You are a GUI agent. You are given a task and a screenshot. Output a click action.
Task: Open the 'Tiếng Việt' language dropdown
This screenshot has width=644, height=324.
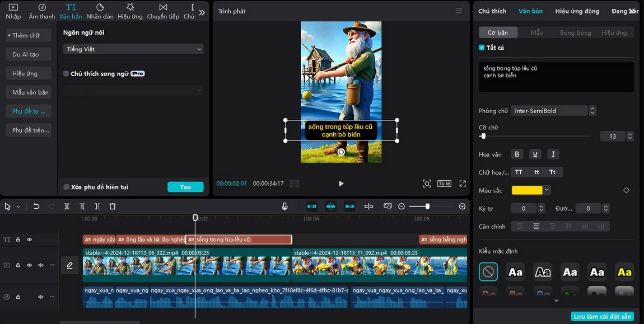[133, 49]
